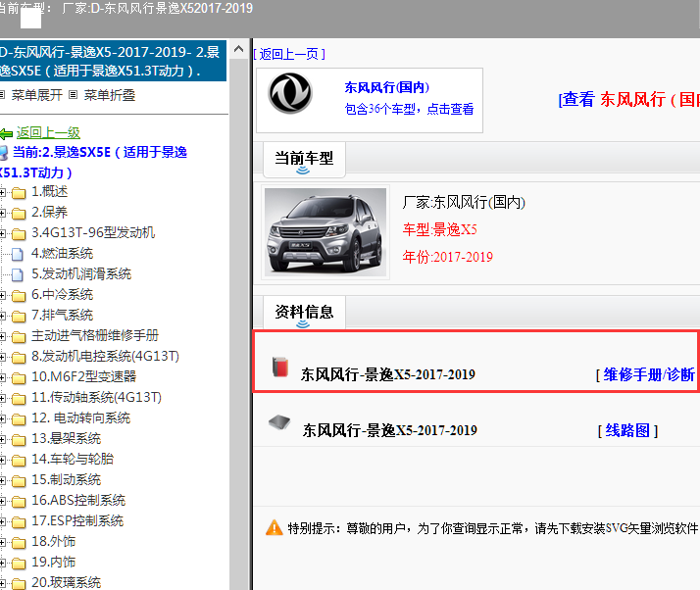
Task: Select the 7.排气系统 tree item
Action: pyautogui.click(x=62, y=315)
